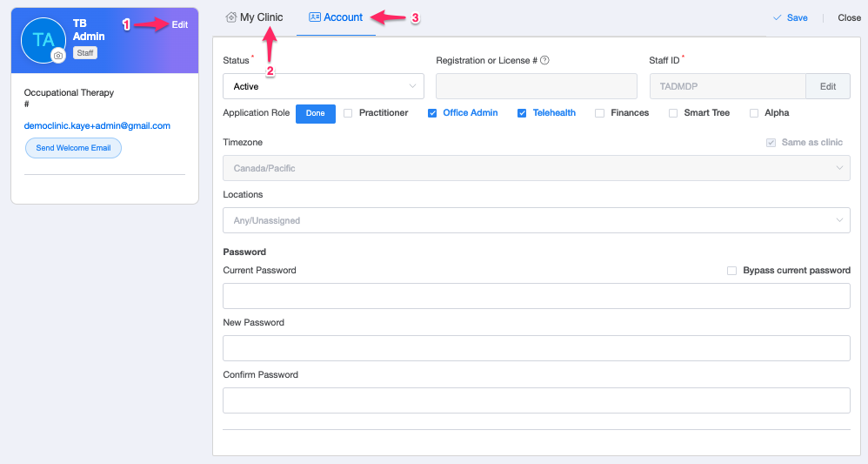Image resolution: width=868 pixels, height=464 pixels.
Task: Focus the New Password field
Action: coord(537,348)
